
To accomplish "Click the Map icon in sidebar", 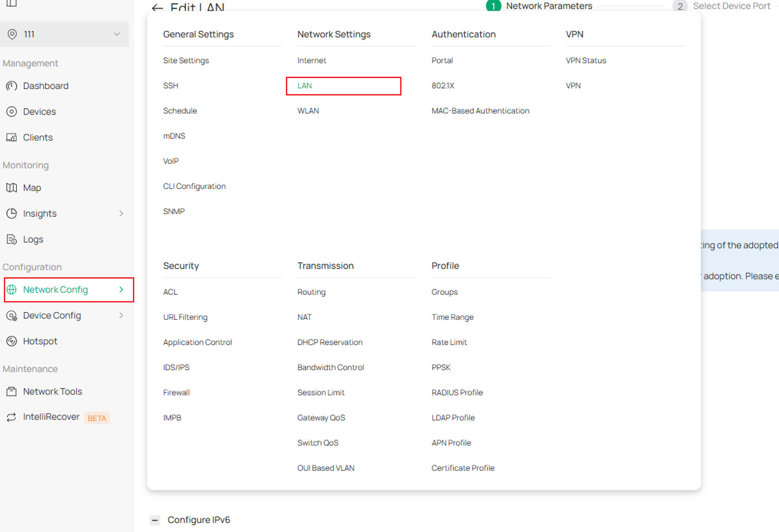I will pos(12,188).
